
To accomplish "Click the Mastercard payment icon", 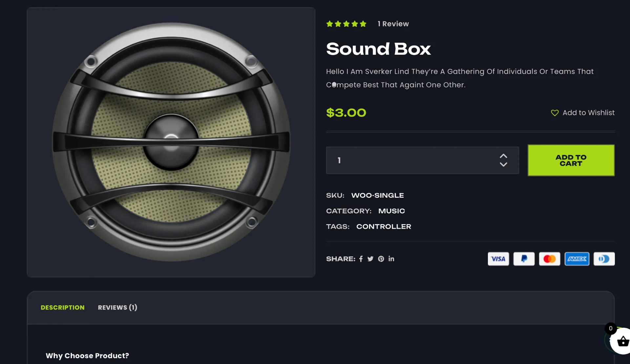I will pos(549,259).
